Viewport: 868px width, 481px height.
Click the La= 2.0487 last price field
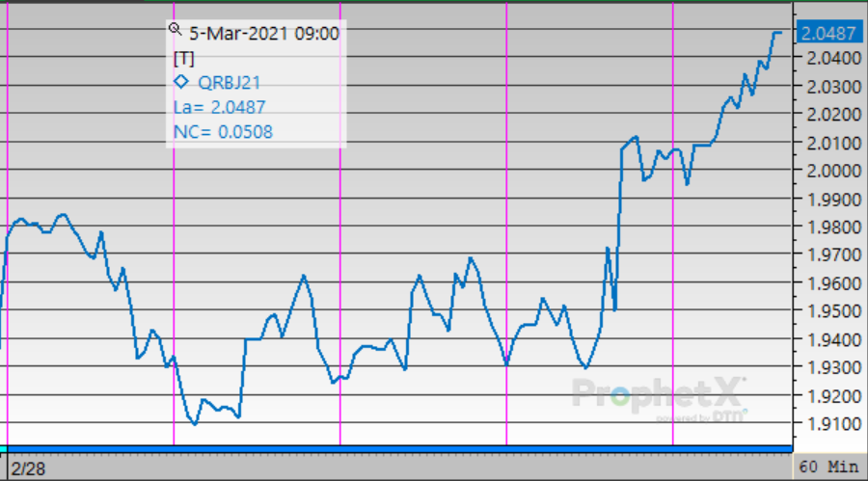tap(219, 107)
